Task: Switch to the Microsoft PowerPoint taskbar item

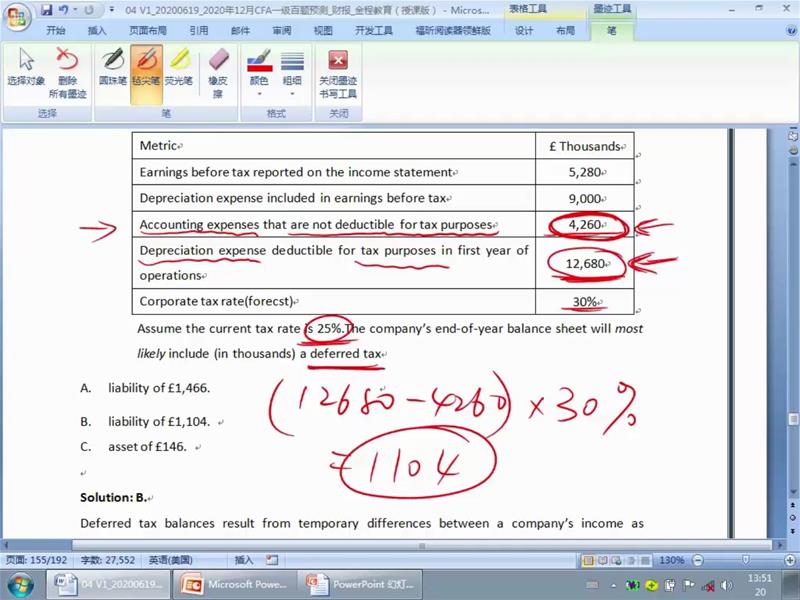Action: click(x=234, y=585)
